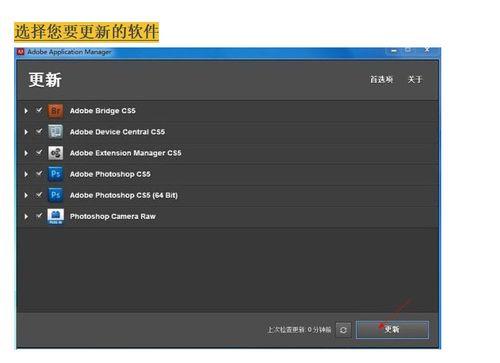This screenshot has width=500, height=363.
Task: Select the Photoshop Camera Raw label
Action: 113,216
